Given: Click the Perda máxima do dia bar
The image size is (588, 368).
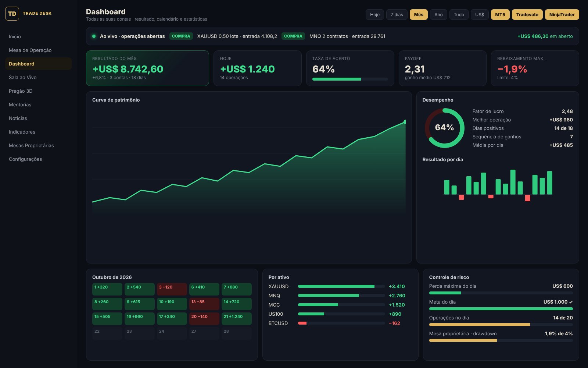Looking at the screenshot, I should pos(501,293).
